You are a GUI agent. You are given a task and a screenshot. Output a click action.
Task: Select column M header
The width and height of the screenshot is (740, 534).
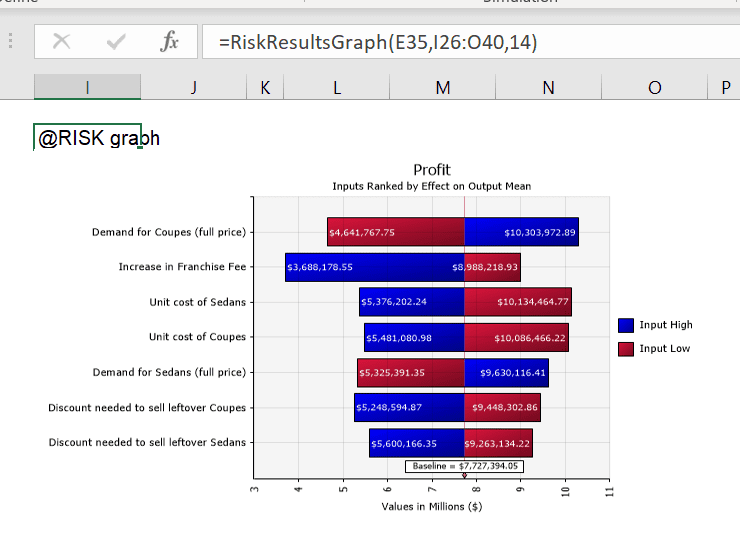[x=442, y=88]
